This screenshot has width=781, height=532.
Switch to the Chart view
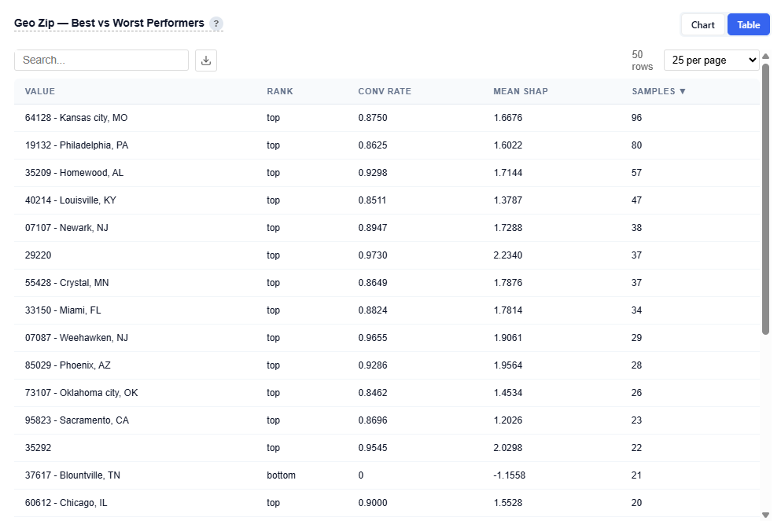tap(702, 25)
